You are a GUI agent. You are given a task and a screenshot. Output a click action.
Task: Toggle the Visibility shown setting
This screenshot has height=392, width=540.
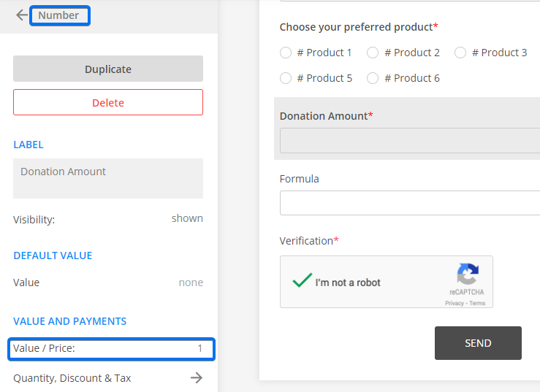187,218
